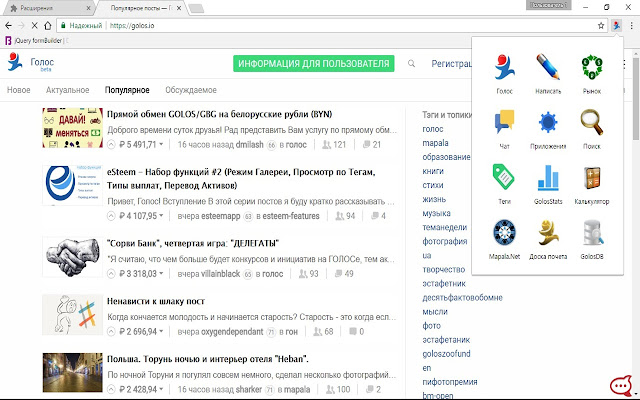Click the Голос site logo
The width and height of the screenshot is (640, 400).
31,62
